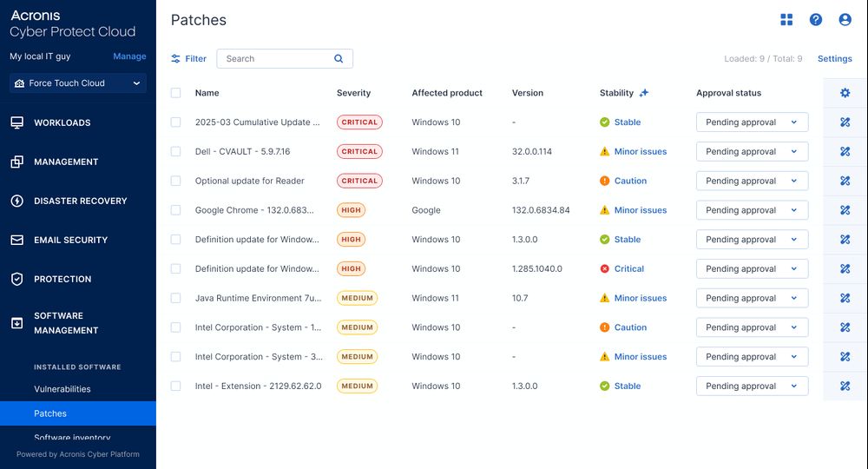Click the table column settings gear icon

845,93
